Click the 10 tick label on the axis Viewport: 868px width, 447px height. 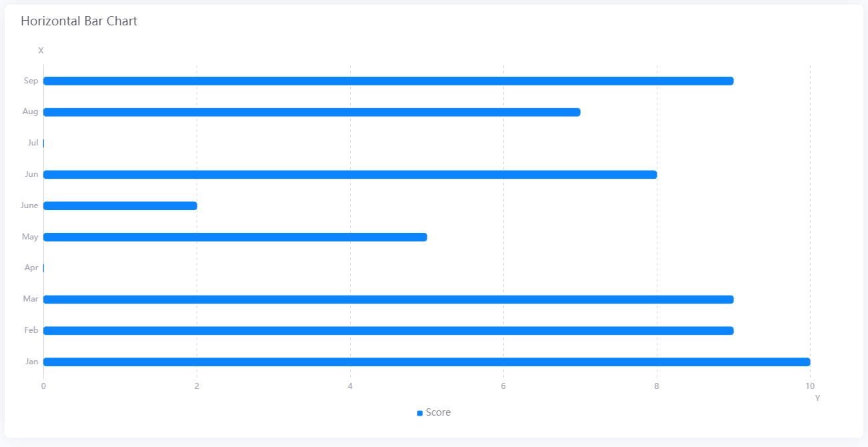(x=810, y=386)
